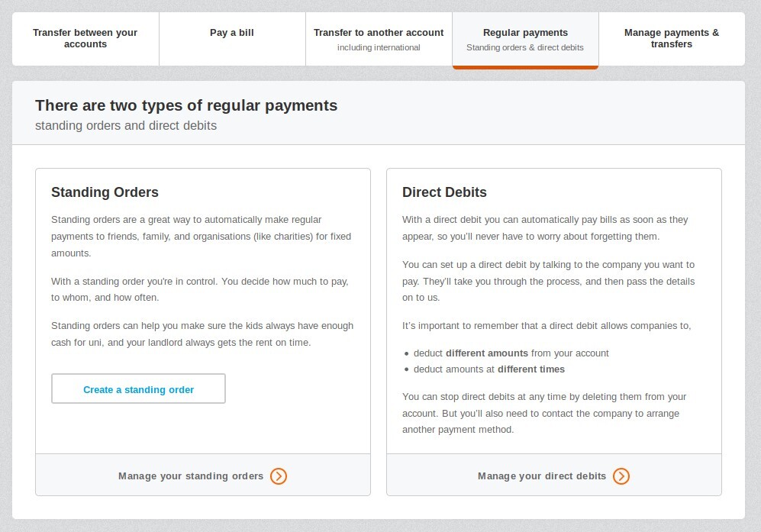Switch to the Pay a bill tab
The width and height of the screenshot is (761, 532).
point(232,39)
